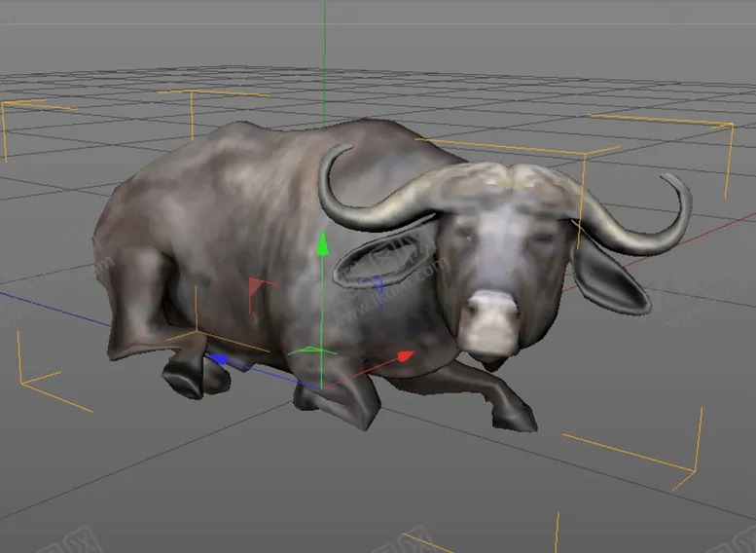Select the blue plane handle near the ear
756x553 pixels.
(375, 291)
